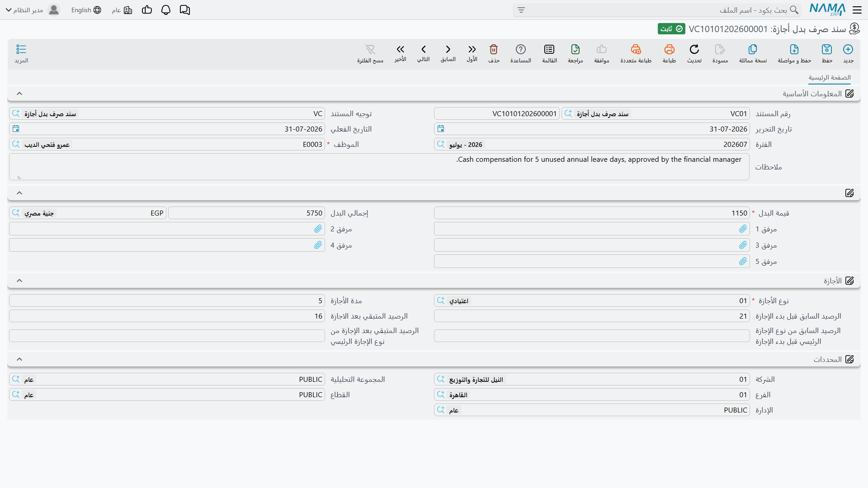Switch language to English
Screen dimensions: 868x488
tap(86, 10)
